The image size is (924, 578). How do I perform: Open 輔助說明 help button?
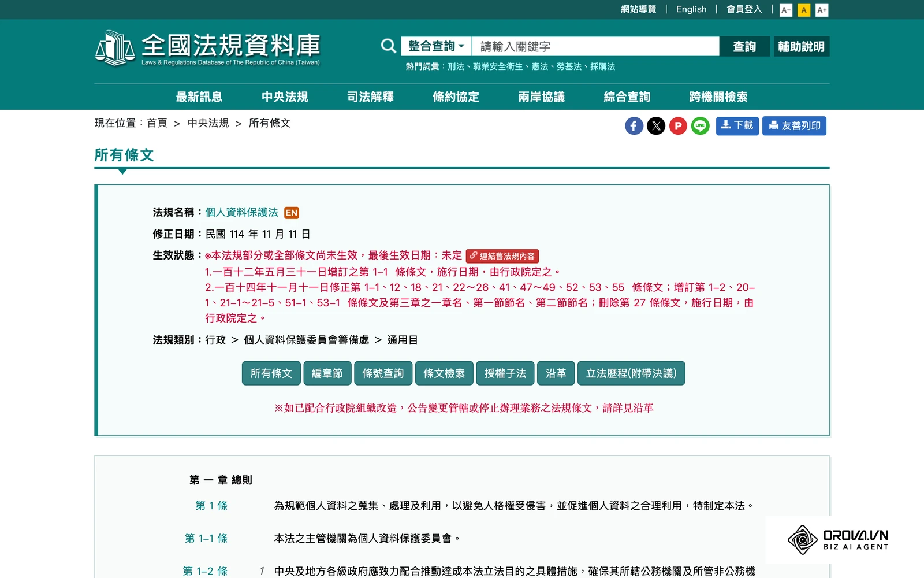(802, 46)
